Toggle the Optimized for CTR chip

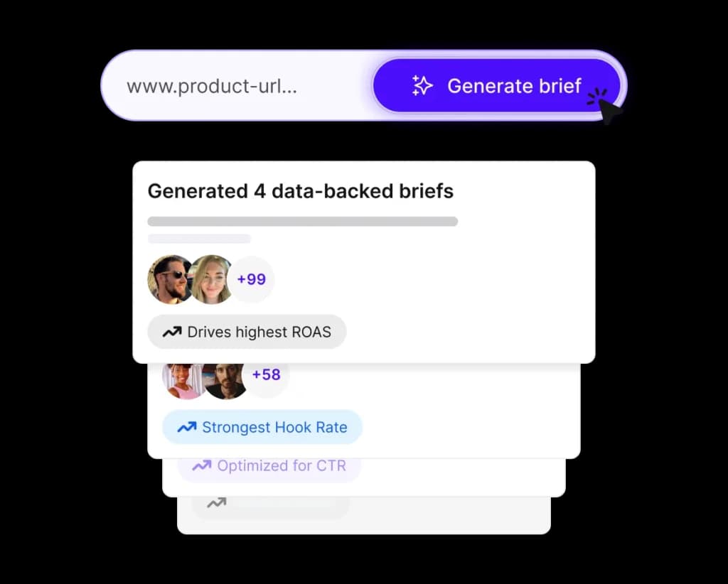(x=268, y=465)
